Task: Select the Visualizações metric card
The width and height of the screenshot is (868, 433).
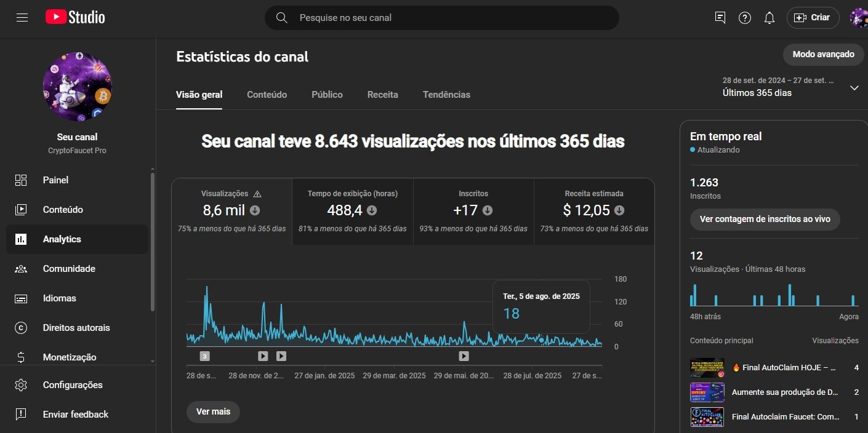Action: (232, 211)
